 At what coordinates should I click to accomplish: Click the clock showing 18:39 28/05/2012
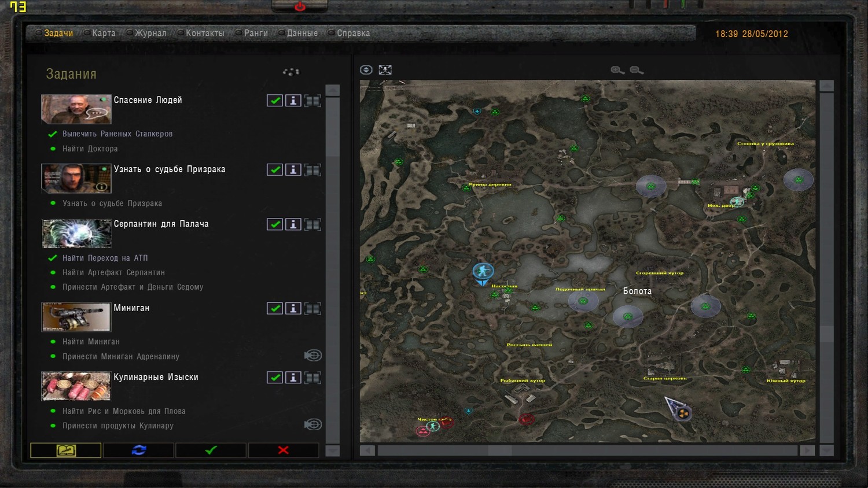point(752,34)
